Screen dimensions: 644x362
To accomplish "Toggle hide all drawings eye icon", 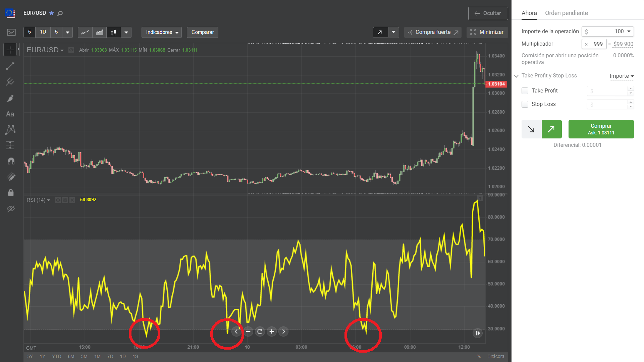I will coord(11,209).
